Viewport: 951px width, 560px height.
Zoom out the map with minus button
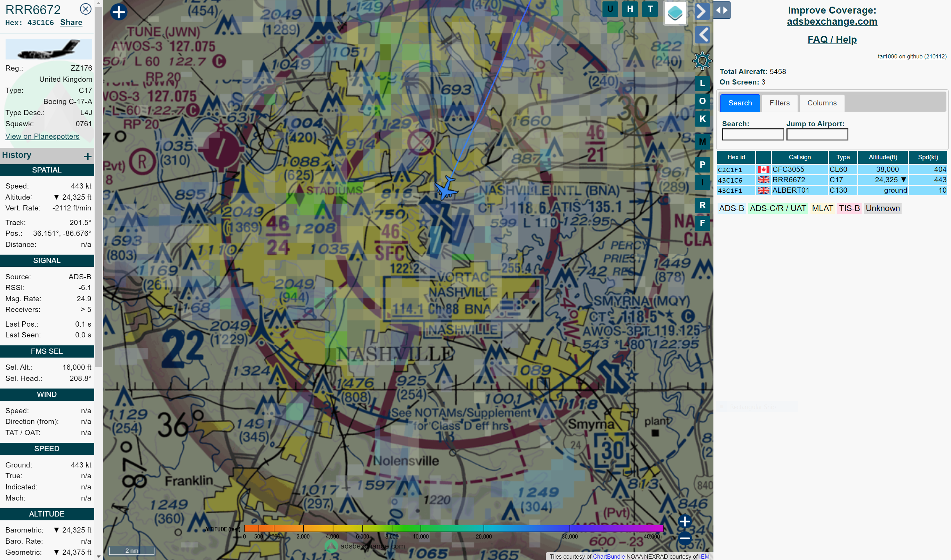pos(685,538)
